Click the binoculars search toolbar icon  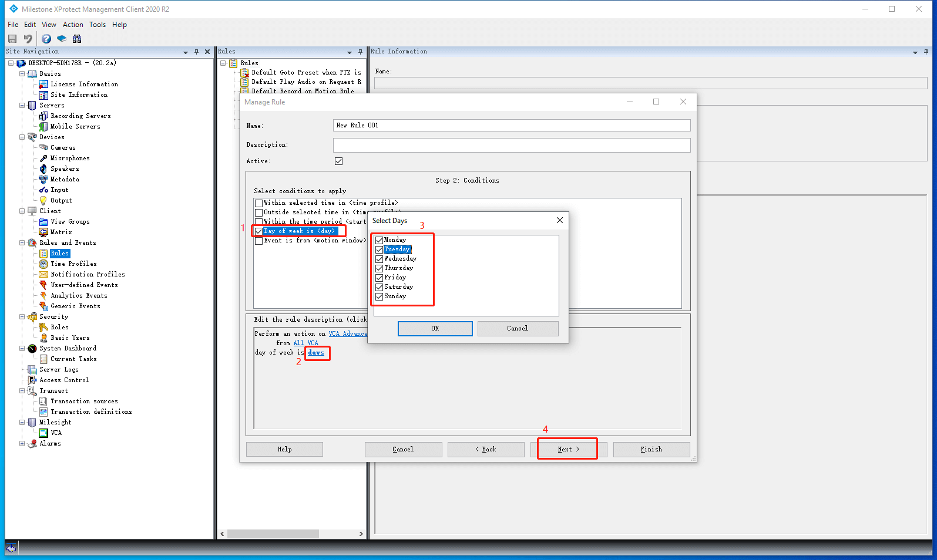pos(77,39)
